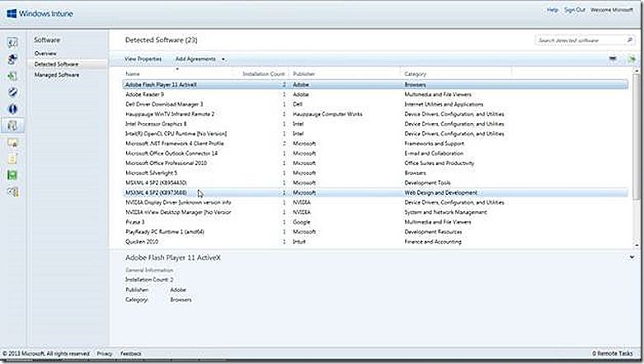Open the Help link

(552, 10)
